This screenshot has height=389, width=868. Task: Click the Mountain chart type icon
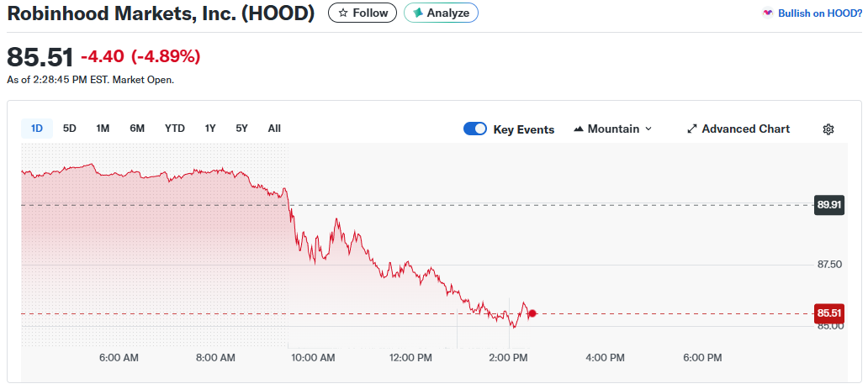point(579,129)
